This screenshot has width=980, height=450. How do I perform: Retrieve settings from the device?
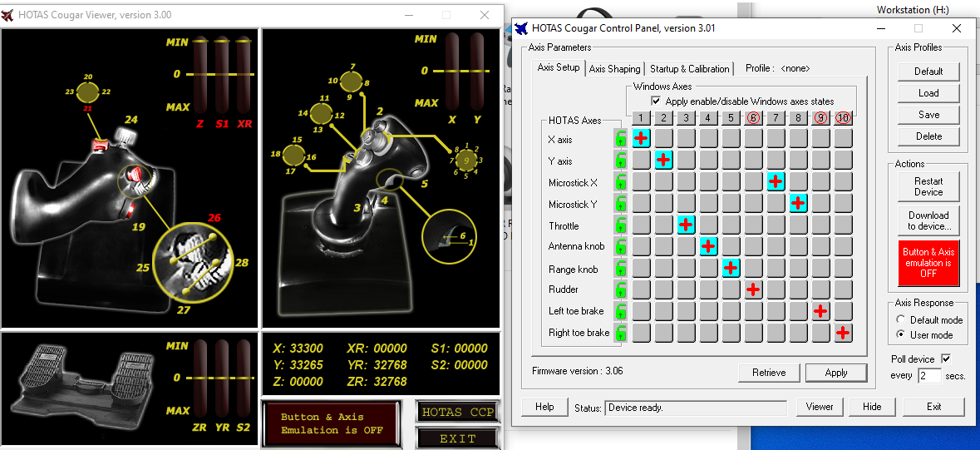point(769,373)
